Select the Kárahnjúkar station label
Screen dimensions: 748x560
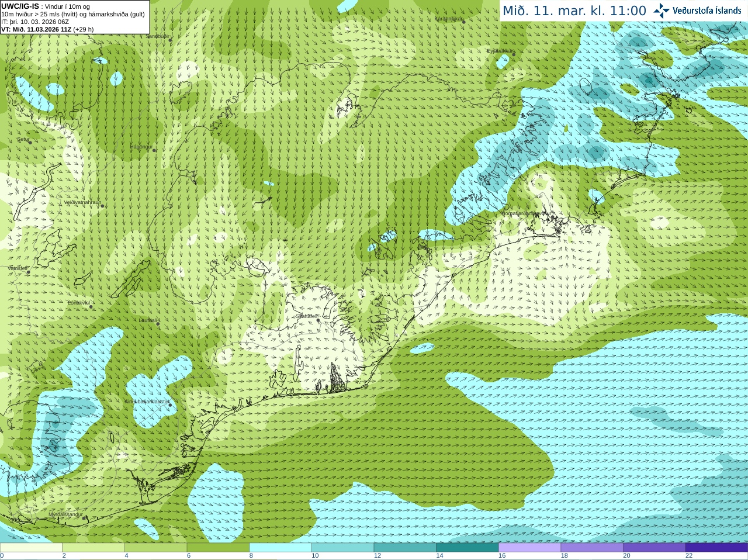(448, 19)
